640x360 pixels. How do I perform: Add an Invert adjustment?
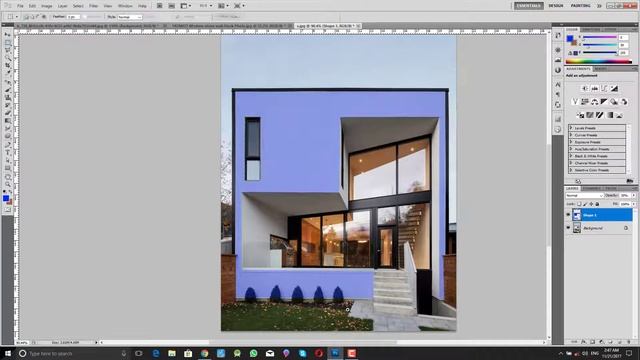[580, 115]
